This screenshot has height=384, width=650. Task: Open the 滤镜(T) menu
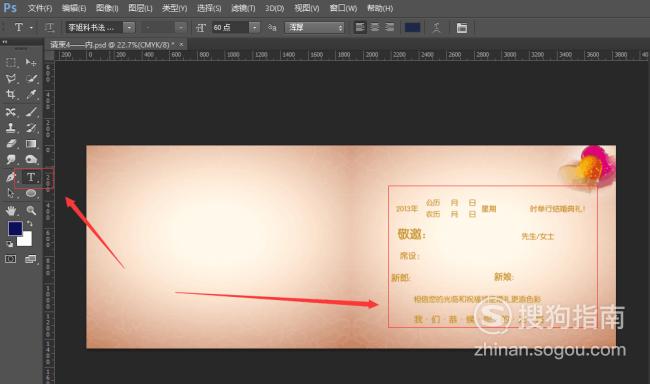243,8
